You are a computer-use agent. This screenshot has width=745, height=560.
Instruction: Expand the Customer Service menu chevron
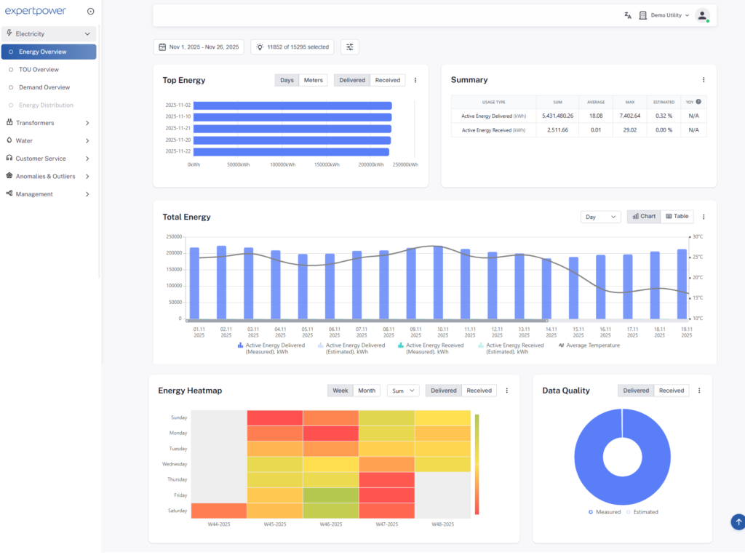[x=87, y=159]
